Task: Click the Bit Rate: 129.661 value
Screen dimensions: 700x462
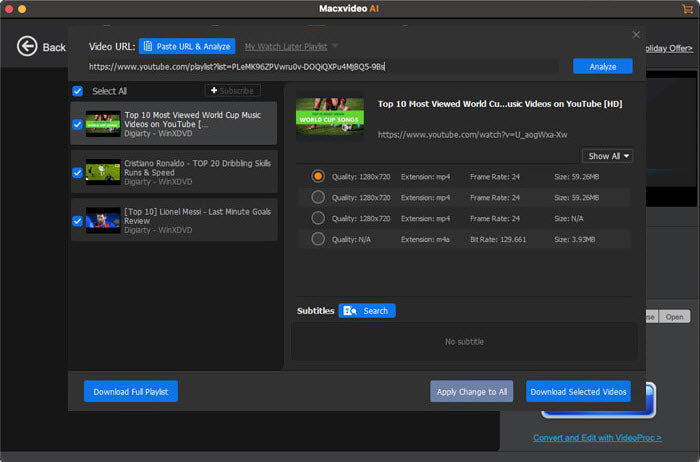Action: (x=498, y=239)
